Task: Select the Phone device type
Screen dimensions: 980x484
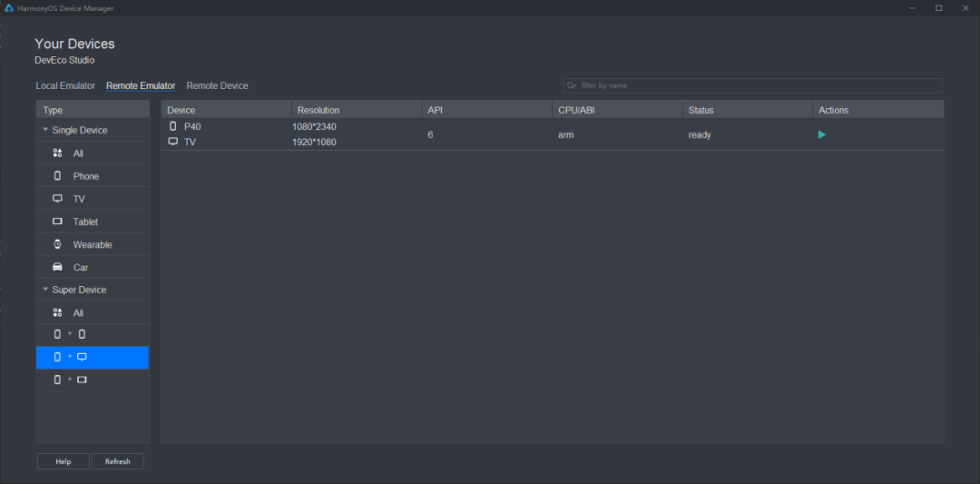Action: click(x=86, y=176)
